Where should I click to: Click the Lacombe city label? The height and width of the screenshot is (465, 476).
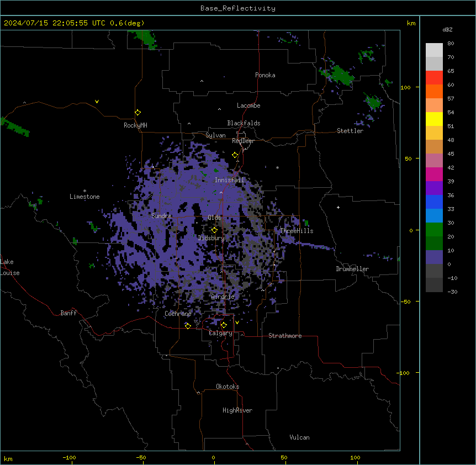pyautogui.click(x=248, y=105)
